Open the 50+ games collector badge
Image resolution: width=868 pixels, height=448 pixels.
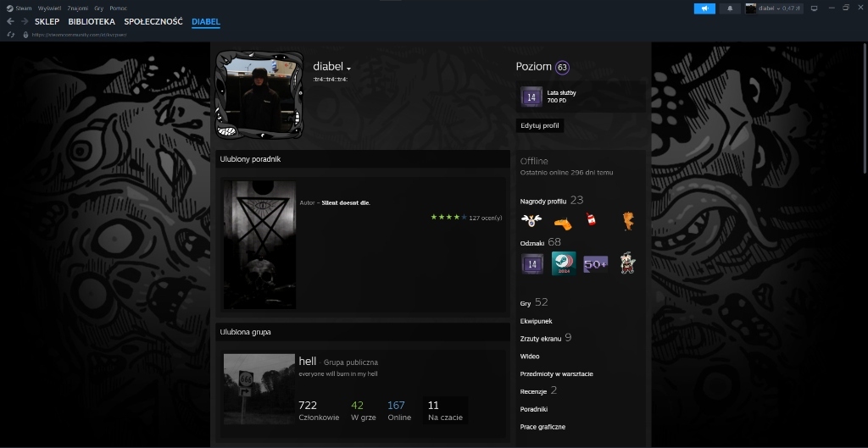596,264
